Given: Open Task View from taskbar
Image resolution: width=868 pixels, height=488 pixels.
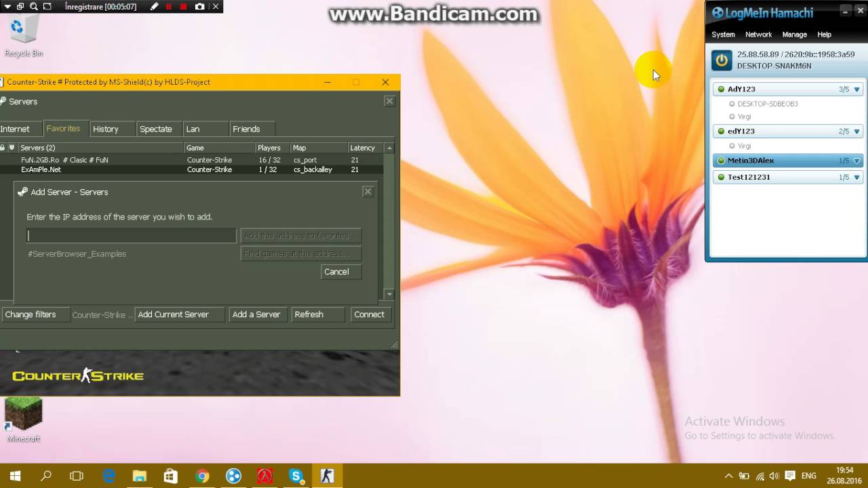Looking at the screenshot, I should 77,476.
